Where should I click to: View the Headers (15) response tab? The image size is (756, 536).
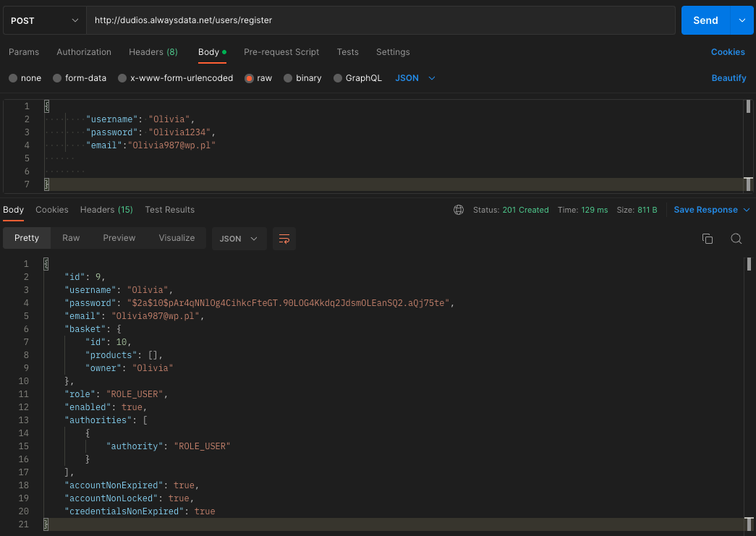(x=106, y=209)
